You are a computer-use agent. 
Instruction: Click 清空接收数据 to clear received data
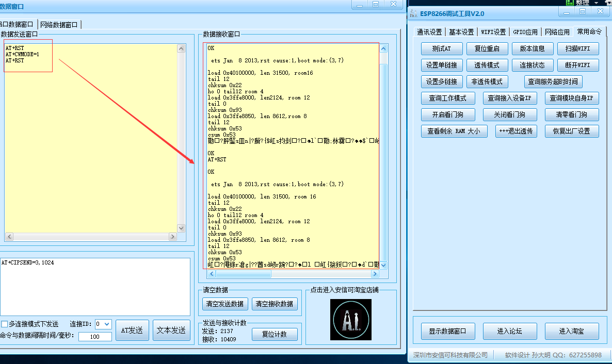click(274, 304)
